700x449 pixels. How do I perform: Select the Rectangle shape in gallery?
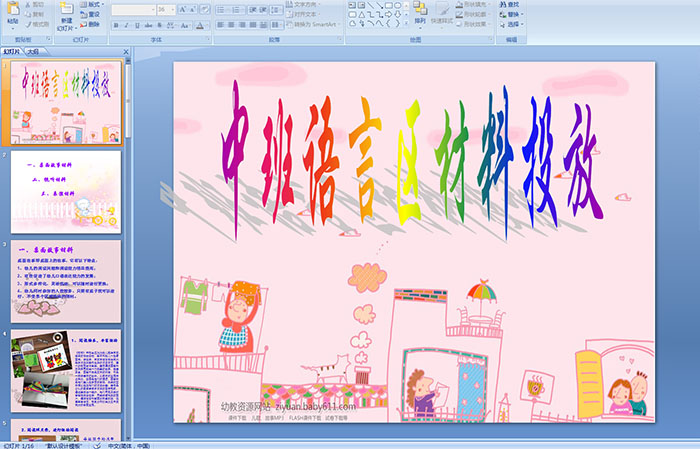(x=388, y=5)
